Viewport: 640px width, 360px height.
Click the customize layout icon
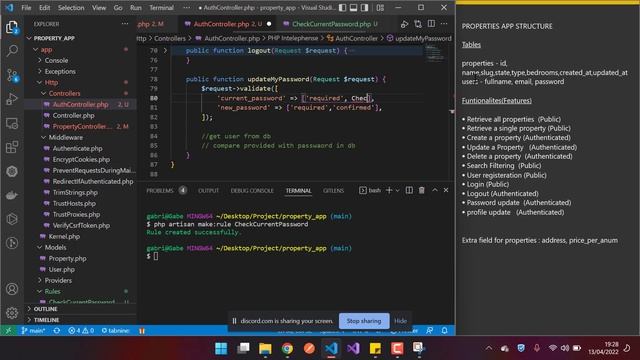point(380,8)
